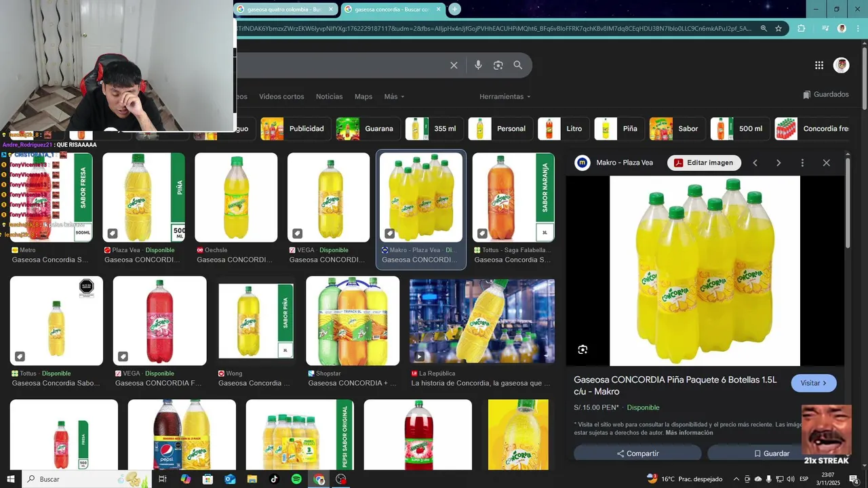Switch to the Noticias tab
Screen dimensions: 868x488
329,96
